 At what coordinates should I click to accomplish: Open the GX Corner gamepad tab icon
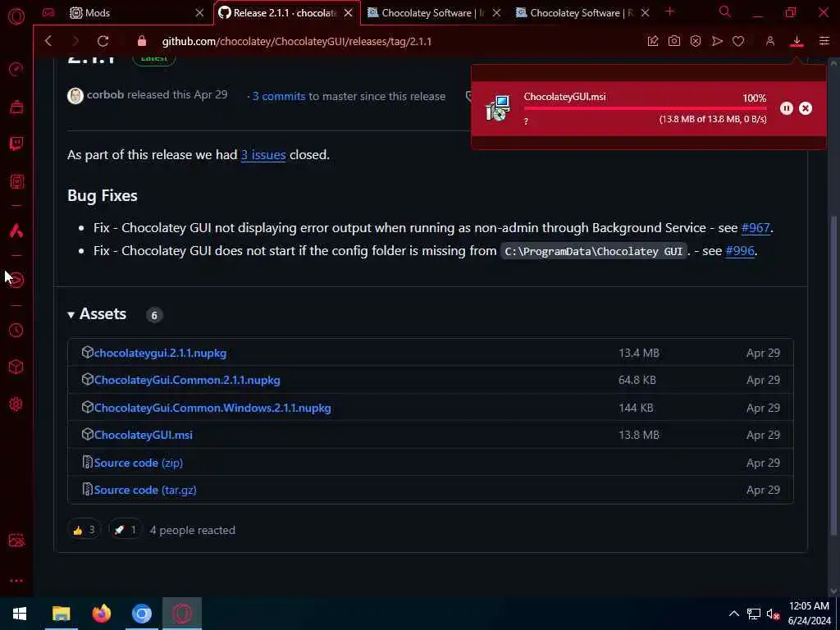(x=48, y=12)
